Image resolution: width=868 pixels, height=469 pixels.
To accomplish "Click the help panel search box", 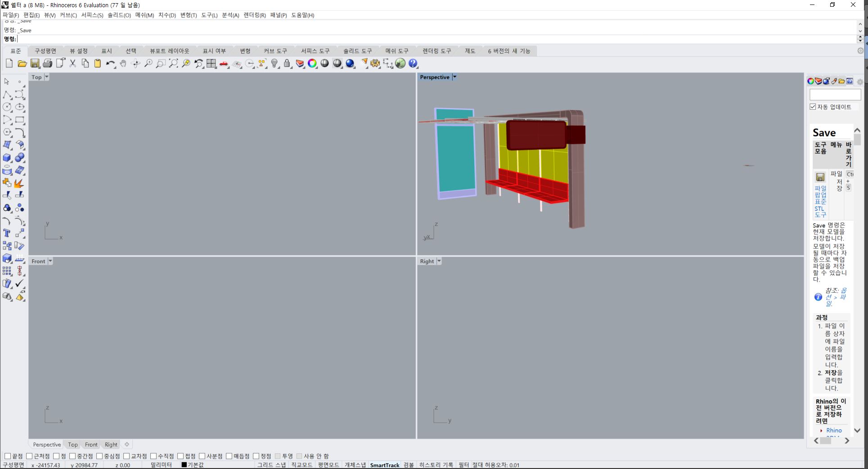I will tap(835, 95).
